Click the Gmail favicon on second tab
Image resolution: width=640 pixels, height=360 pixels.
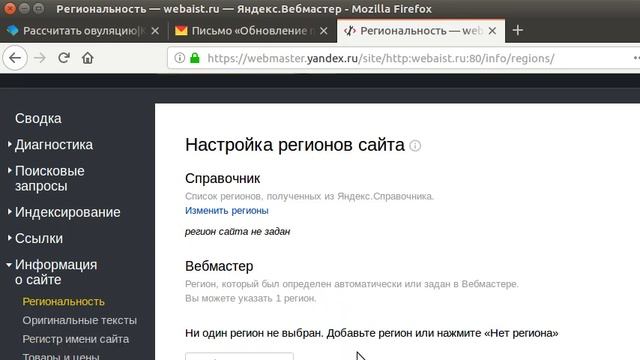[x=181, y=31]
